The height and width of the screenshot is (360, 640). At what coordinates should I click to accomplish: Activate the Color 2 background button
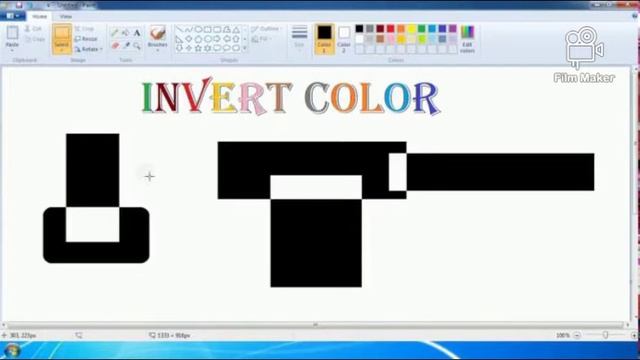(x=344, y=39)
